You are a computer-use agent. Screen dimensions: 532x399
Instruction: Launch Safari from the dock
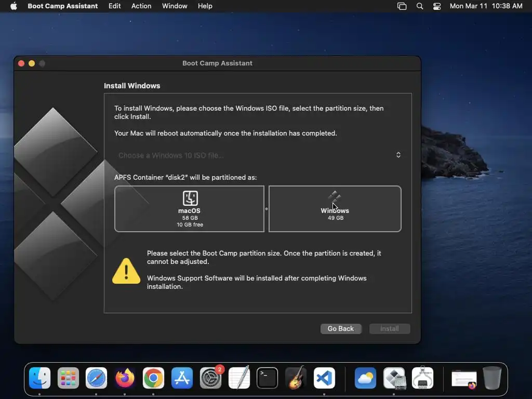(96, 378)
